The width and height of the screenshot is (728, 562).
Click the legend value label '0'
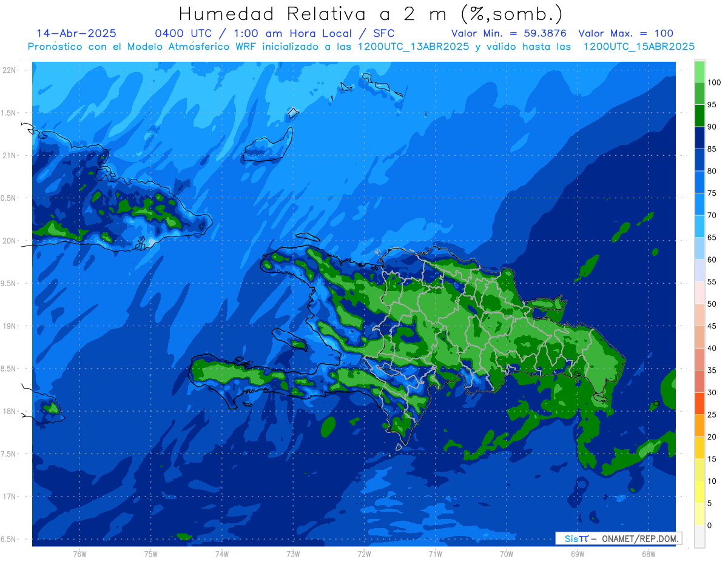pos(709,525)
